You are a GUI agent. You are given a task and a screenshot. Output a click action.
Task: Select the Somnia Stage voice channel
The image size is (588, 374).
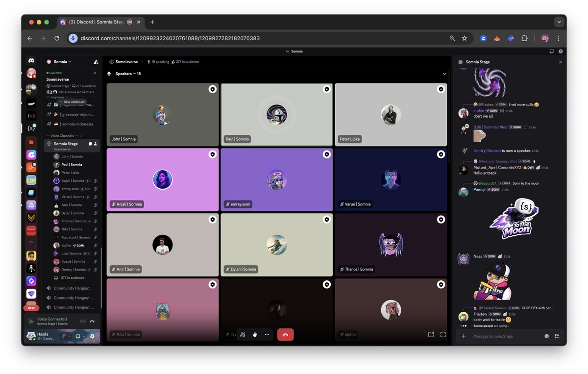[72, 146]
